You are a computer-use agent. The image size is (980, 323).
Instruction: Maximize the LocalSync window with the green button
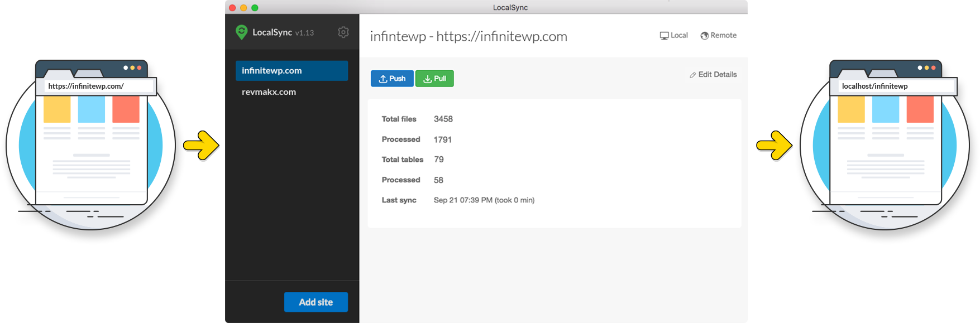tap(255, 8)
